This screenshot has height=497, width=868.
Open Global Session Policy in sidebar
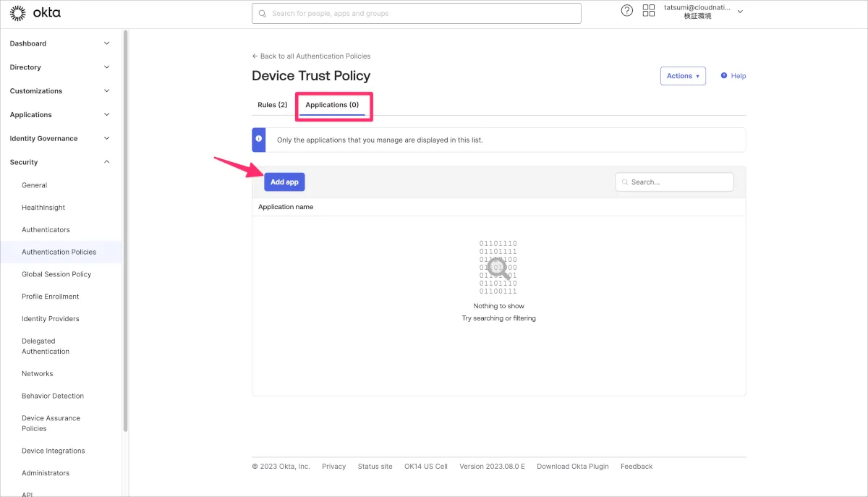coord(56,274)
